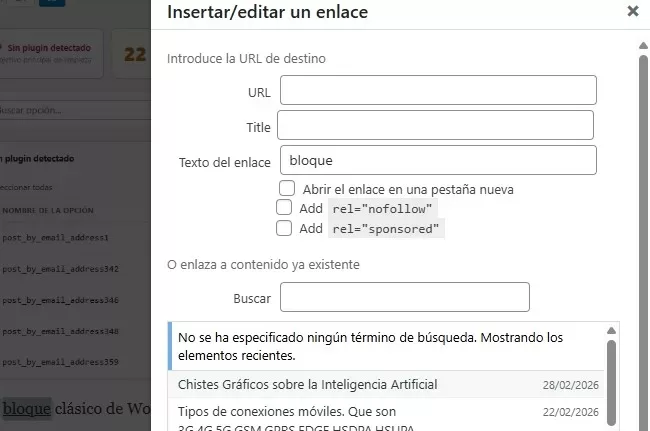650x431 pixels.
Task: Click the Buscar search field
Action: (404, 298)
